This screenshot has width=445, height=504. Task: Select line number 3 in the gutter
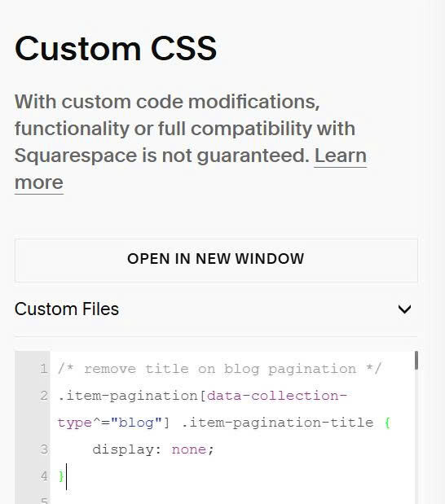44,449
